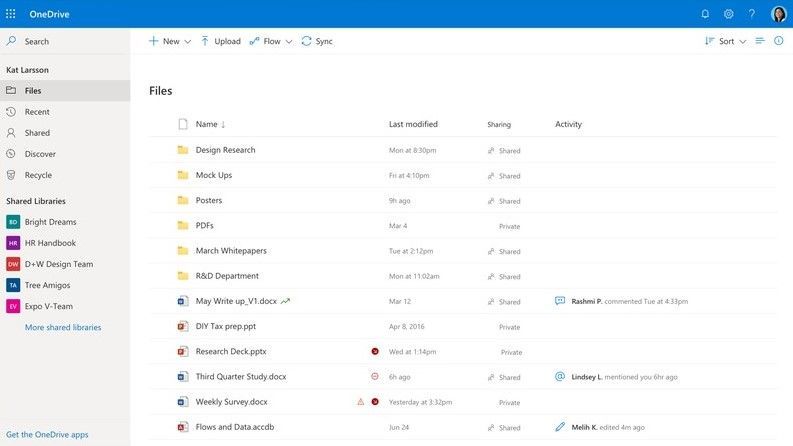Expand the Flow dropdown menu

(271, 41)
